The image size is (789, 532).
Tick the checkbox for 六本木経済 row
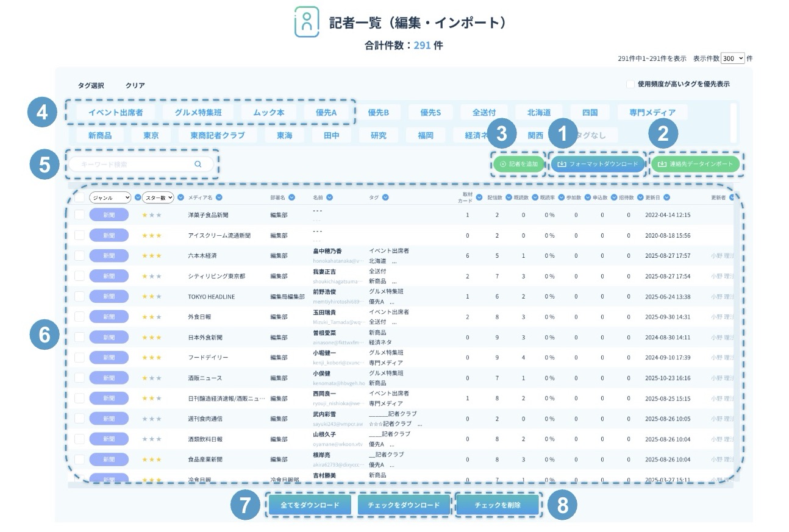point(79,256)
